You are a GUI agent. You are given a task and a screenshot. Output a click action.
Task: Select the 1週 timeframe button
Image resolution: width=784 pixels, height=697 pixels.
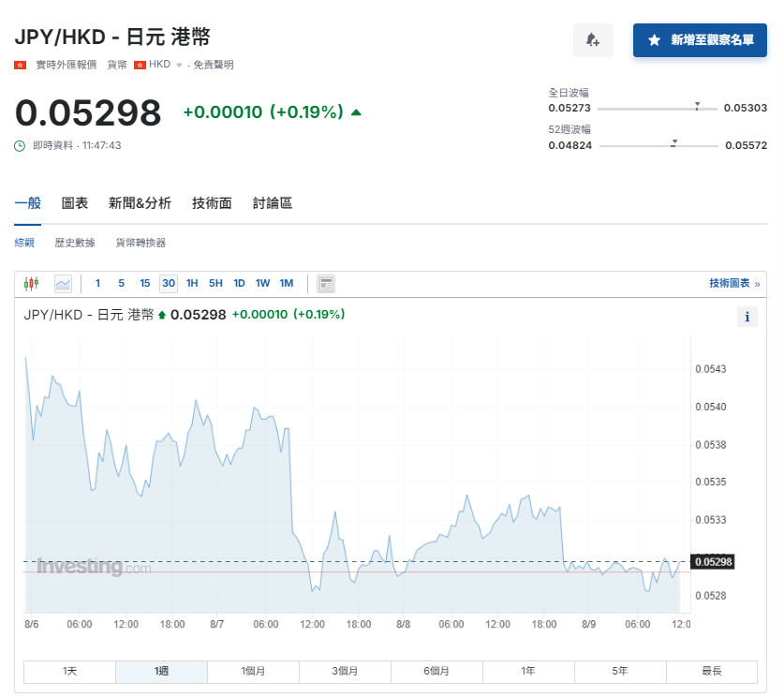(160, 672)
